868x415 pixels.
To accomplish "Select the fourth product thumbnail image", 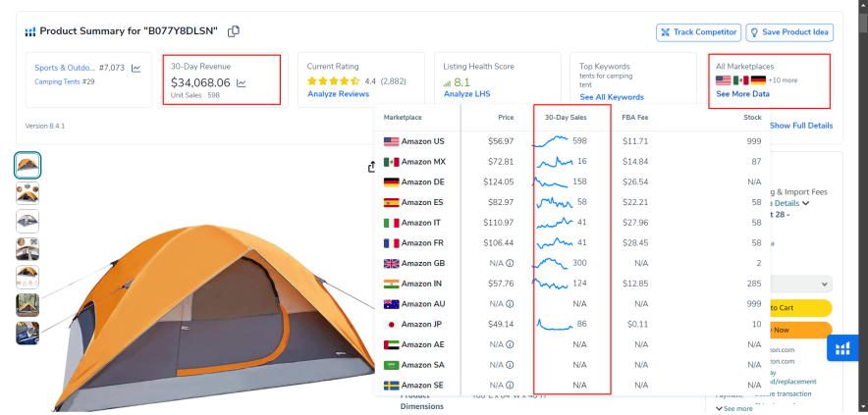I will tap(27, 249).
